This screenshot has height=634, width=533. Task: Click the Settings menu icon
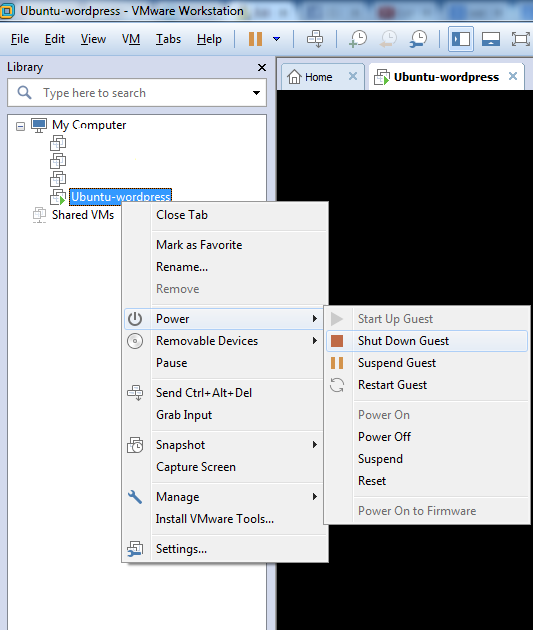tap(135, 549)
